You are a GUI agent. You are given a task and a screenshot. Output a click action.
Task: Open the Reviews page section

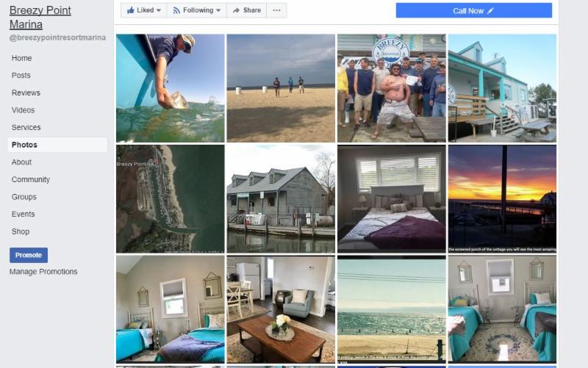[x=26, y=93]
